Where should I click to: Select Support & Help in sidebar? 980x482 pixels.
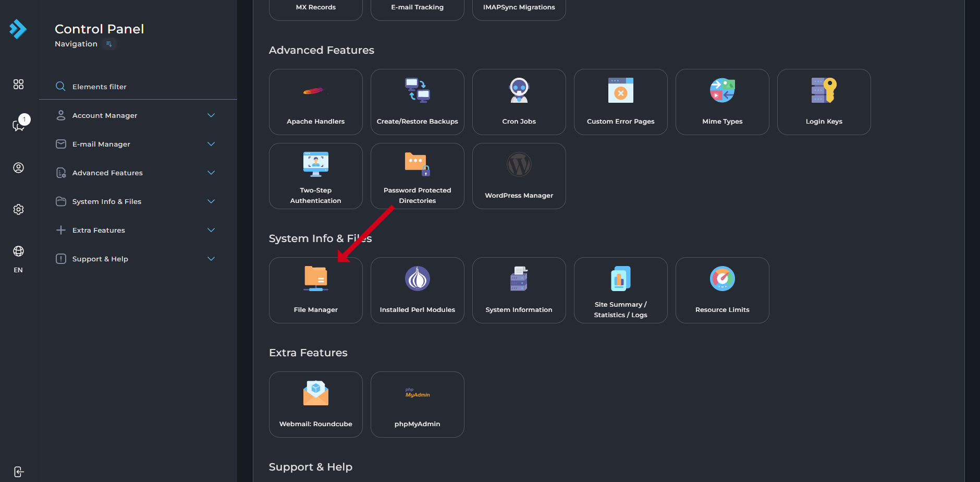(100, 259)
